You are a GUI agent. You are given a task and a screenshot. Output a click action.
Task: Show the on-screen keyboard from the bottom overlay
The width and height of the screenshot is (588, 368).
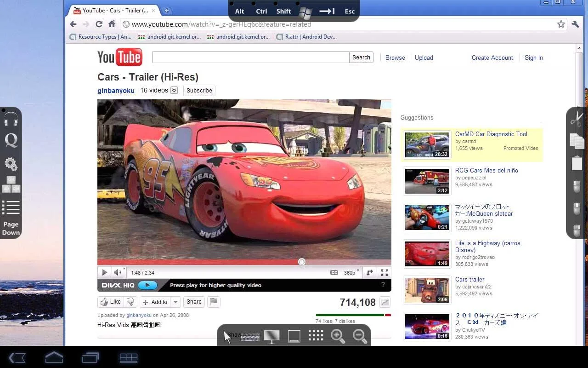point(250,337)
